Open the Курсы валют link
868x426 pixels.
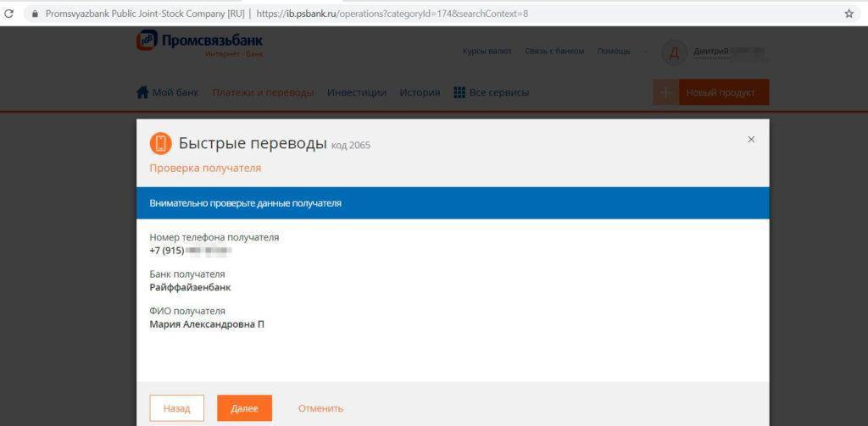(x=487, y=52)
